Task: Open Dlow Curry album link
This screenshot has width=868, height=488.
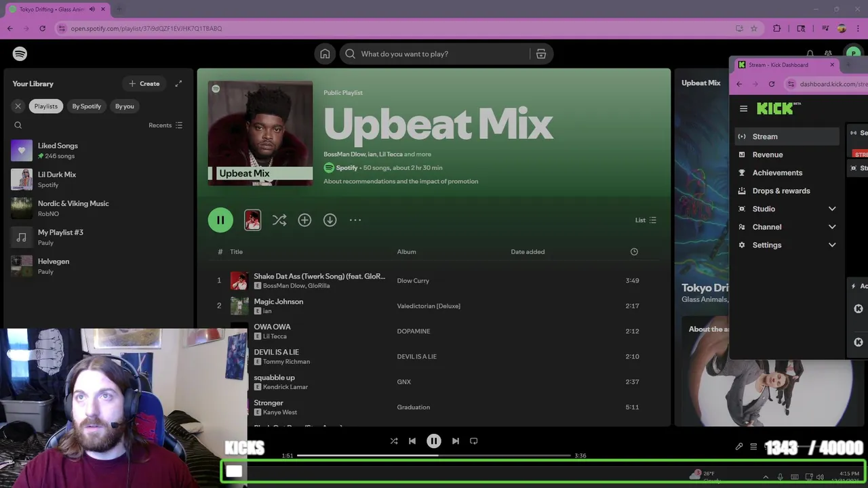Action: point(413,281)
